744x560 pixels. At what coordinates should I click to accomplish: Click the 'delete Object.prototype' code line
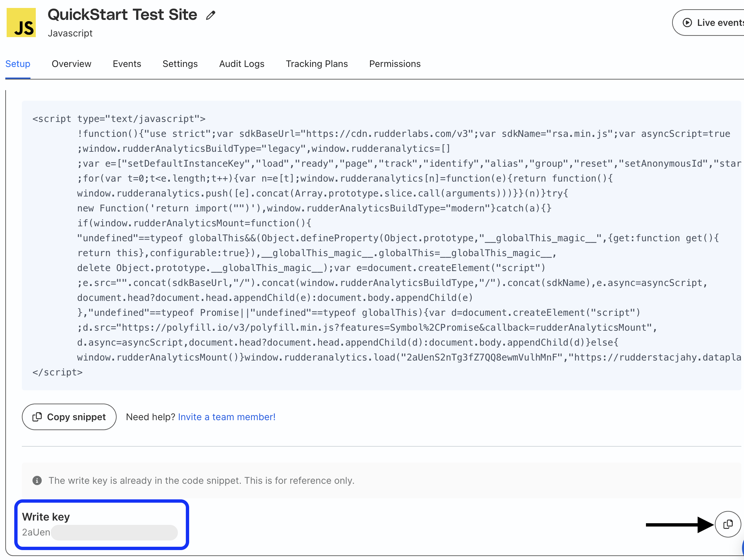click(x=311, y=268)
